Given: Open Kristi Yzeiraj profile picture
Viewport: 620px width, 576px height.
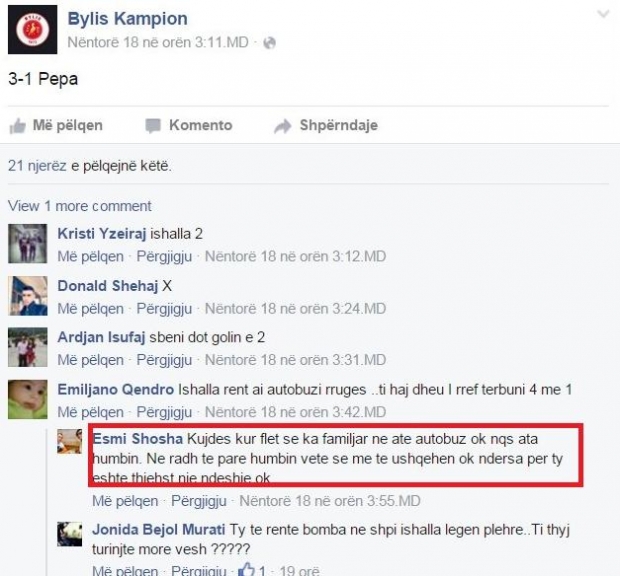Looking at the screenshot, I should click(28, 244).
